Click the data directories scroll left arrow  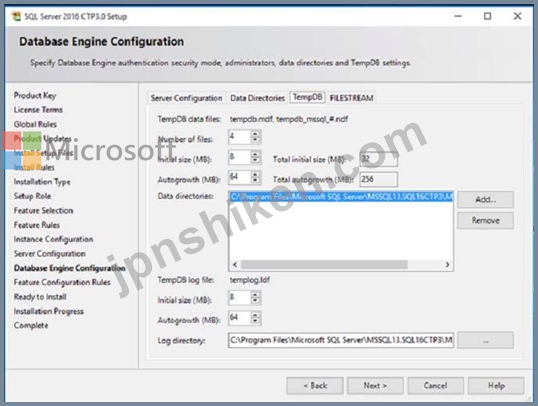(x=235, y=265)
